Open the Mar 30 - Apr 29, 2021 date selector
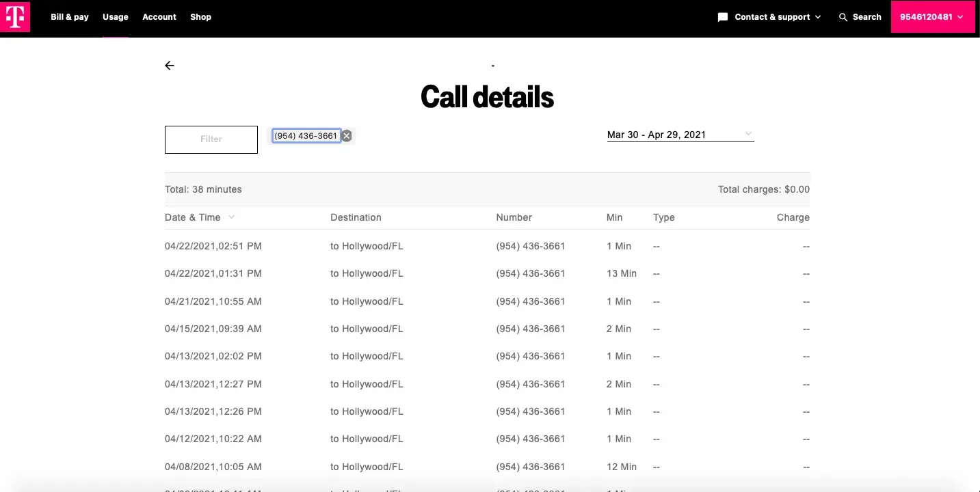 click(x=680, y=135)
